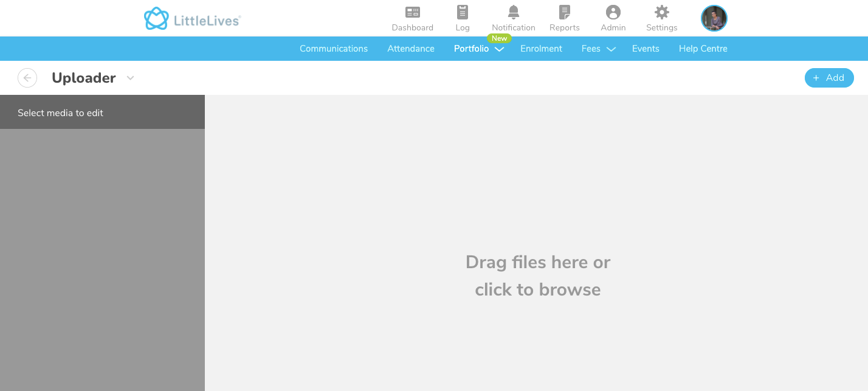Open the Dashboard icon
Viewport: 868px width, 391px height.
[x=413, y=12]
